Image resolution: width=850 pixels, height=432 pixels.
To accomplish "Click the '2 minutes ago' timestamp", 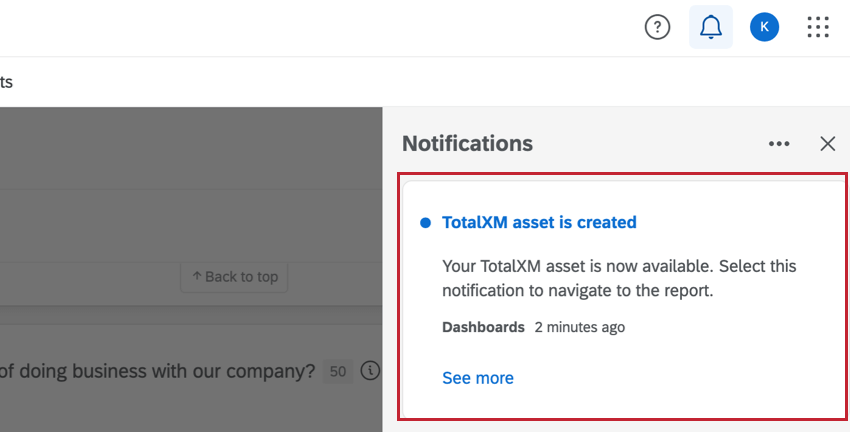I will pos(580,327).
